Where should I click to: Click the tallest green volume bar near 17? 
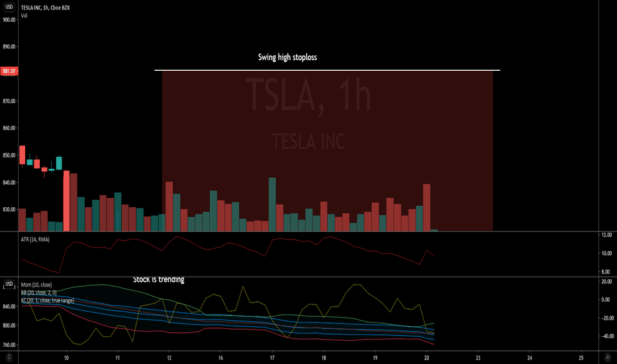[x=272, y=205]
